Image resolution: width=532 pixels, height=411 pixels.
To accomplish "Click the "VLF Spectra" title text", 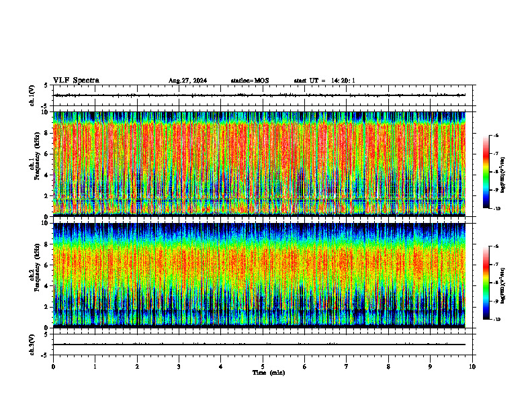I will point(76,81).
